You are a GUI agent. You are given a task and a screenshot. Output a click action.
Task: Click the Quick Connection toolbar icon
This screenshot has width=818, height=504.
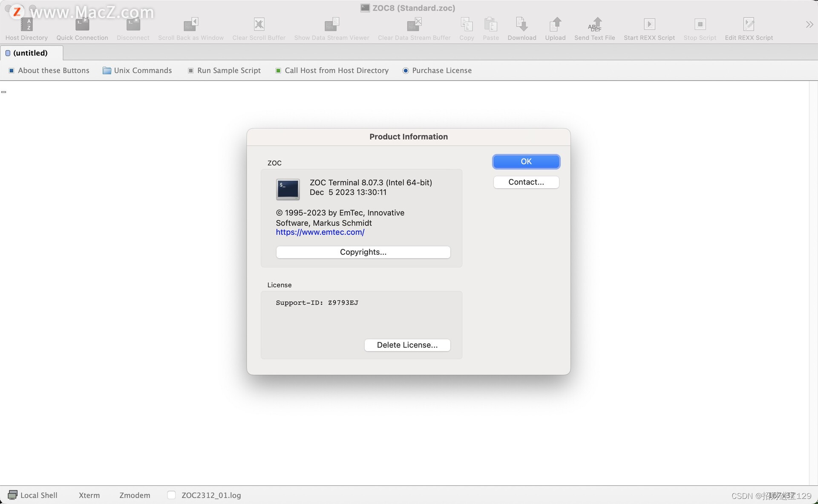(x=82, y=25)
